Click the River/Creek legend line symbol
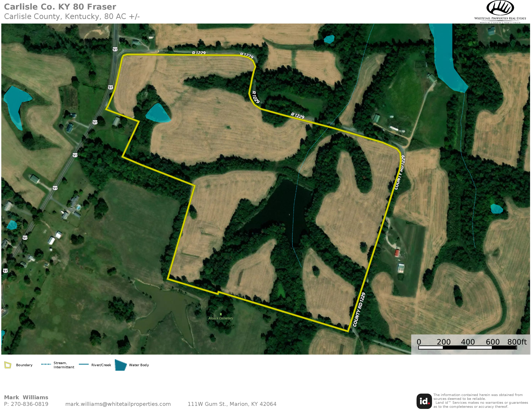The image size is (532, 411). [84, 364]
